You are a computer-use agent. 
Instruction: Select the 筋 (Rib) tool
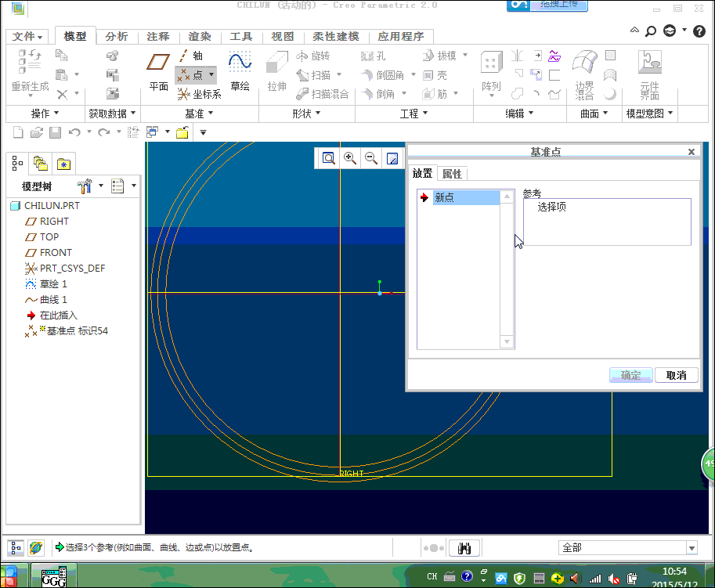[435, 94]
